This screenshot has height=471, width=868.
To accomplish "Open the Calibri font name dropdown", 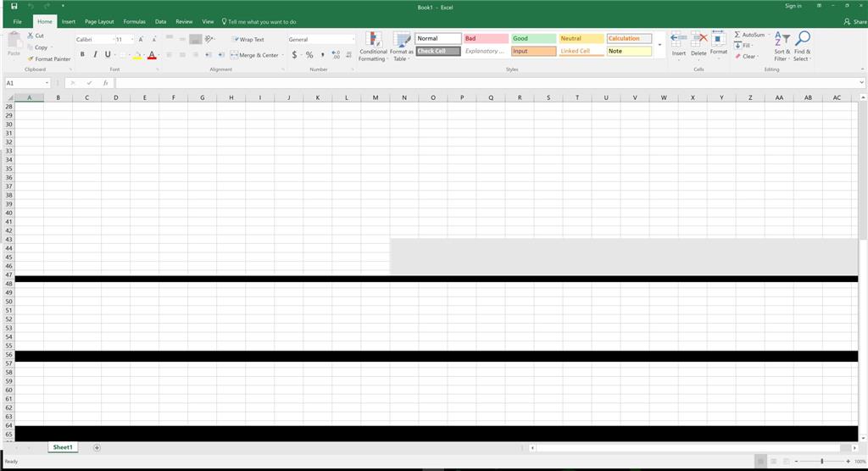I will (113, 39).
